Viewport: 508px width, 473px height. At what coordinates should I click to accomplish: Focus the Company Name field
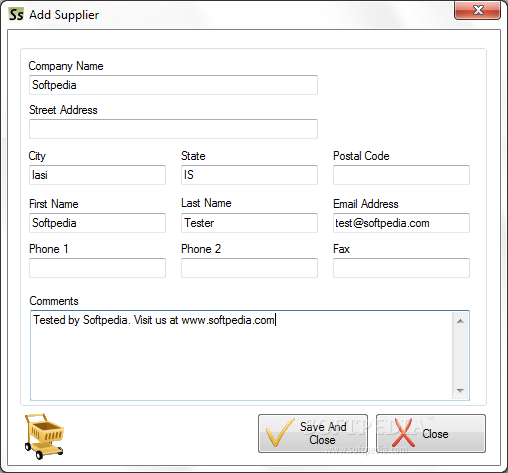173,85
